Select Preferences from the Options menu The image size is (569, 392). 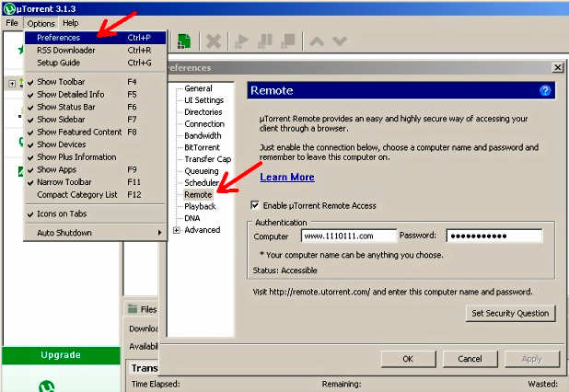point(58,38)
